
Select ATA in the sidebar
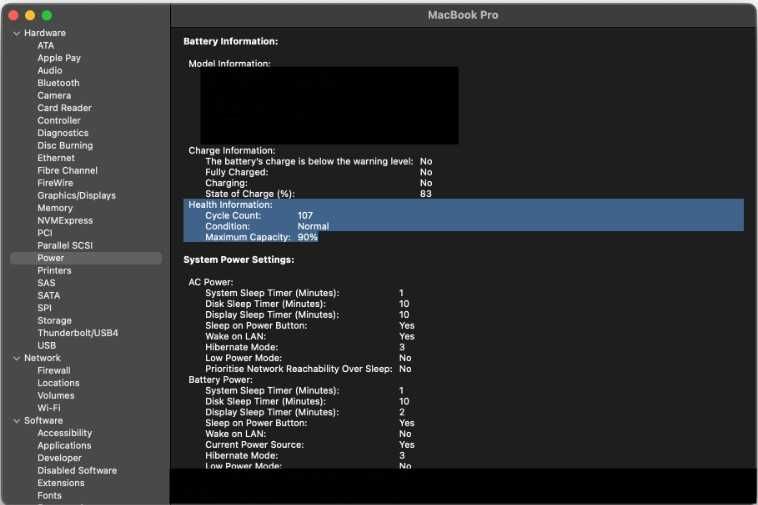pyautogui.click(x=45, y=45)
